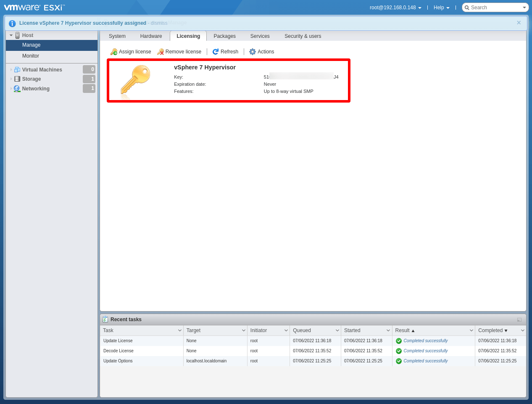Viewport: 532px width, 404px height.
Task: Minimize the Recent tasks panel
Action: 519,320
